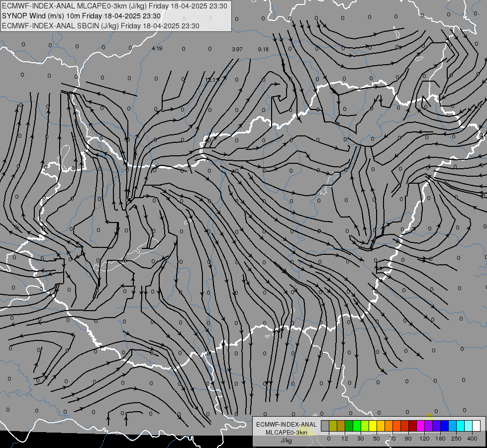
Task: Click the legend tick label 120
Action: point(425,439)
